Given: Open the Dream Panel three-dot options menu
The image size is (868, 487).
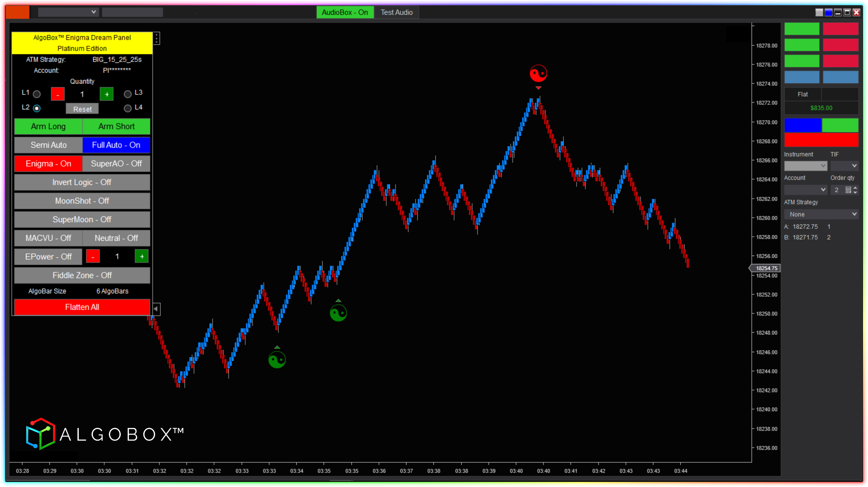Looking at the screenshot, I should coord(157,38).
